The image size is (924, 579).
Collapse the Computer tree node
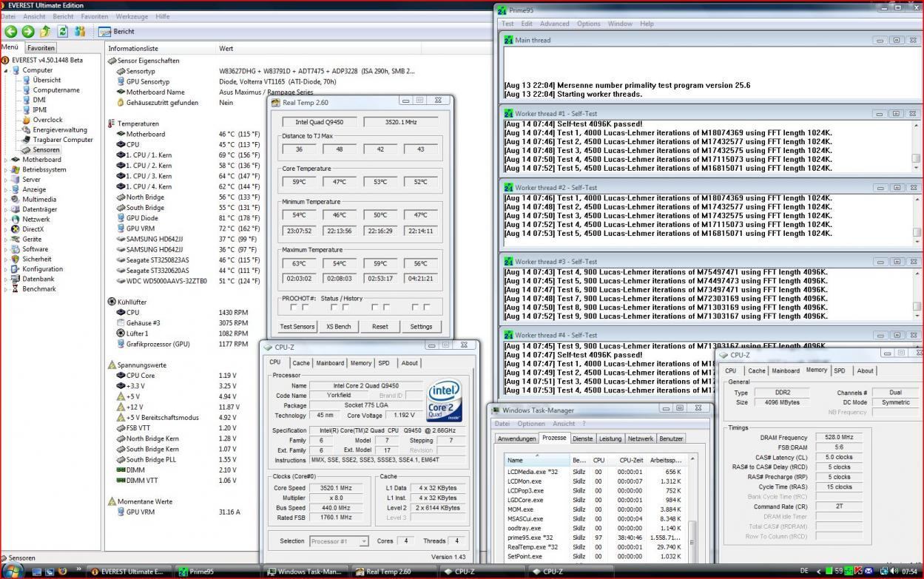(x=6, y=70)
